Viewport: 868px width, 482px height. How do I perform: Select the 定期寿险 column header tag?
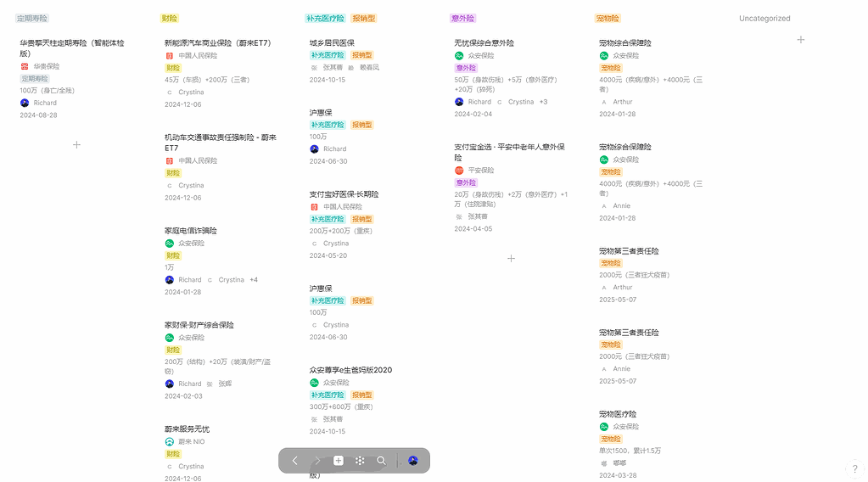[32, 19]
